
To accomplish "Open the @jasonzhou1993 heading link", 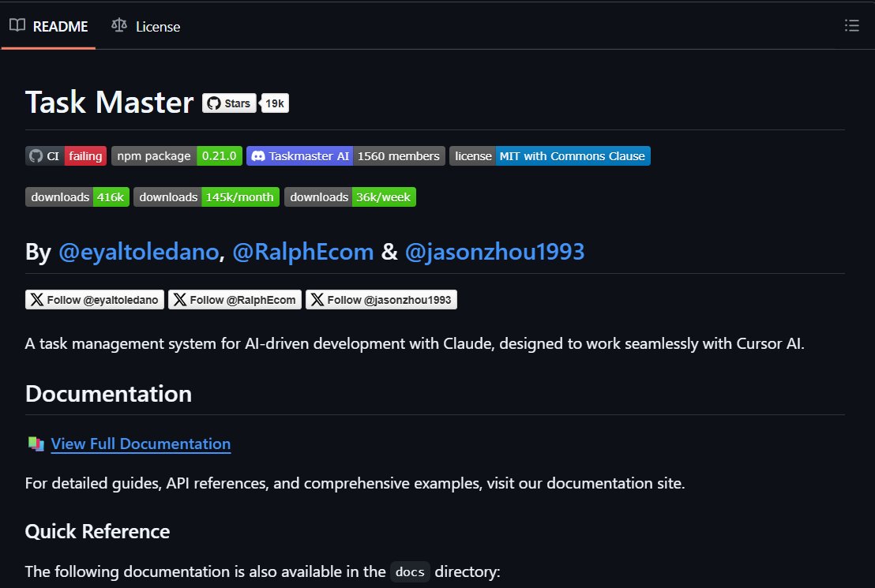I will coord(494,252).
